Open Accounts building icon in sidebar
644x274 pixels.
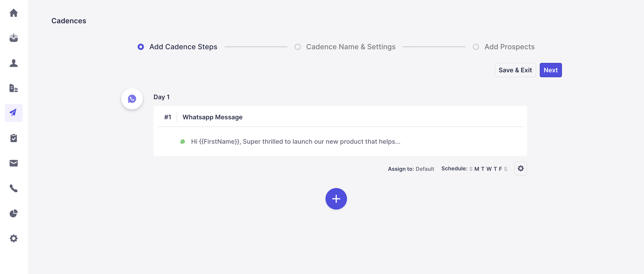[13, 88]
